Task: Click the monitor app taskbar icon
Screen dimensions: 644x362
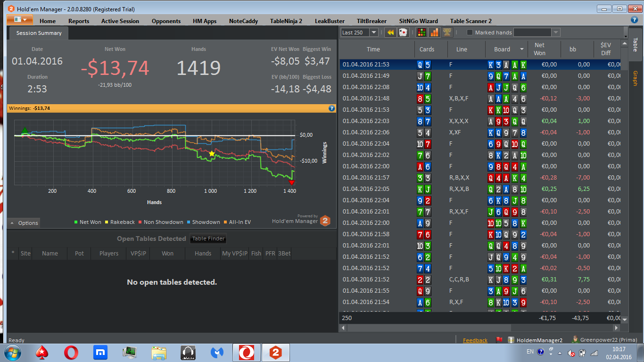Action: [129, 353]
